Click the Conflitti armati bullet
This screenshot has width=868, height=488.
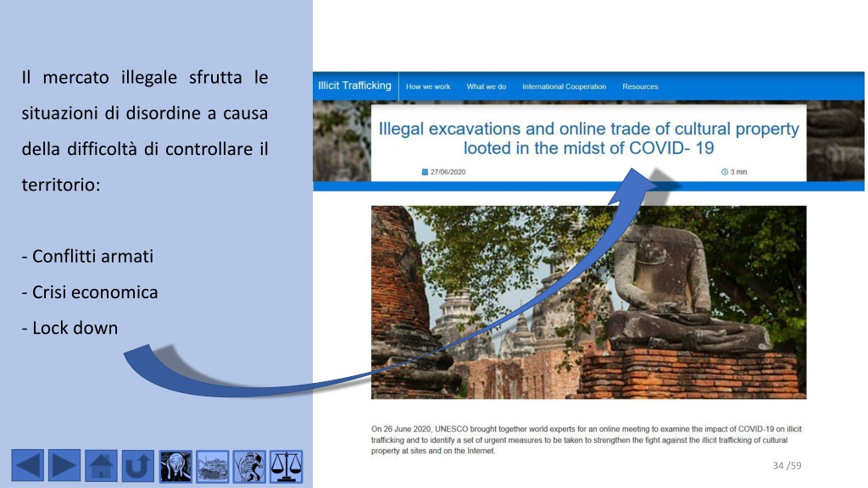(x=87, y=257)
